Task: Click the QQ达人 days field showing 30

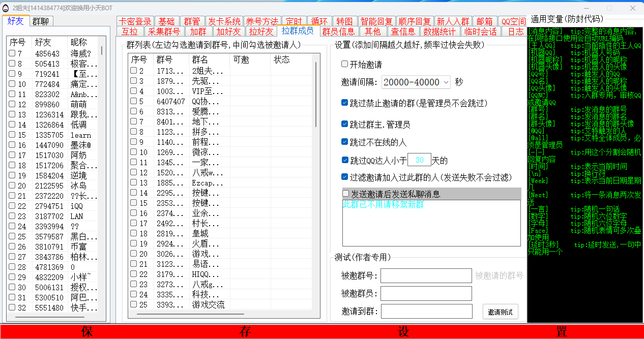Action: 419,160
